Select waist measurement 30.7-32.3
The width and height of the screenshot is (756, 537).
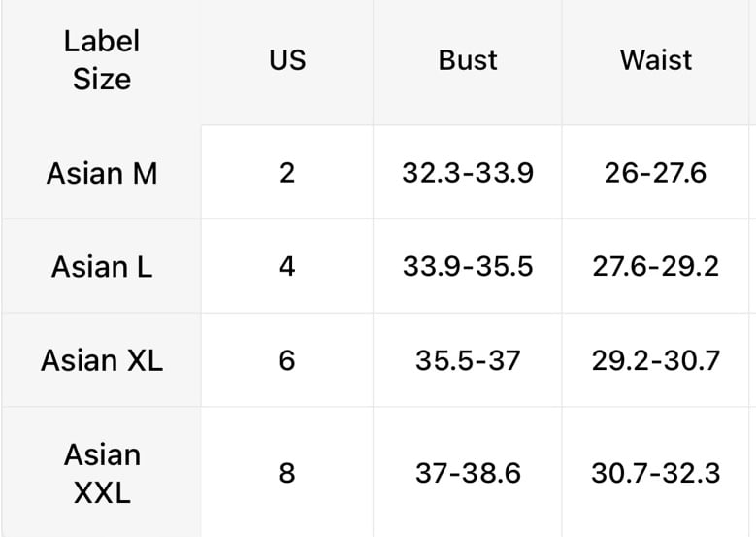point(656,473)
